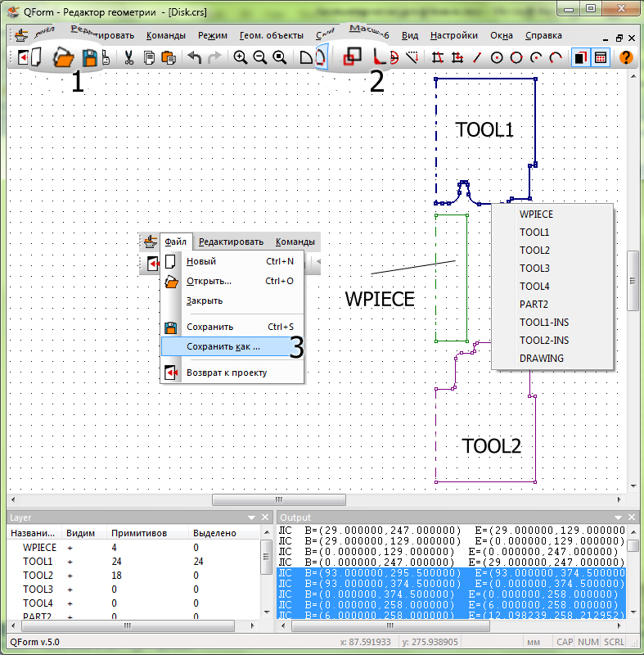Choose Сохранить Ctrl+S in the Файл menu
Image resolution: width=644 pixels, height=655 pixels.
[x=232, y=327]
